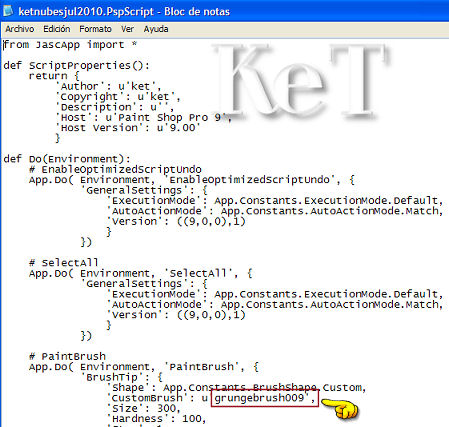The height and width of the screenshot is (427, 449).
Task: Open the Archivo menu
Action: [19, 29]
